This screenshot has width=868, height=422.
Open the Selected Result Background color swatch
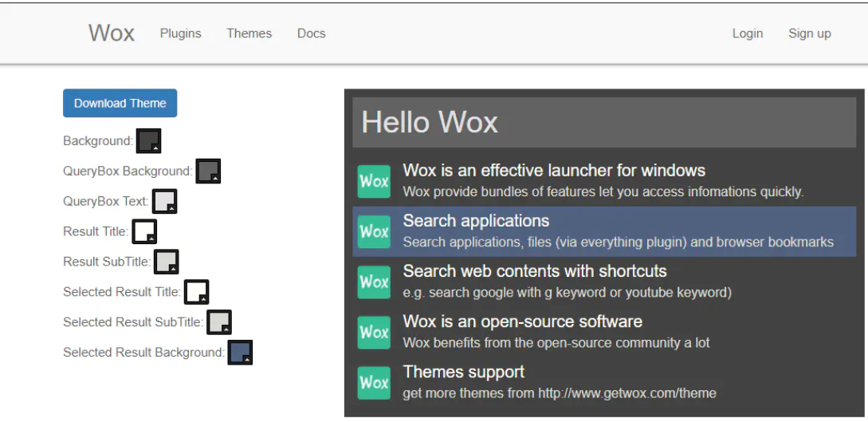240,353
